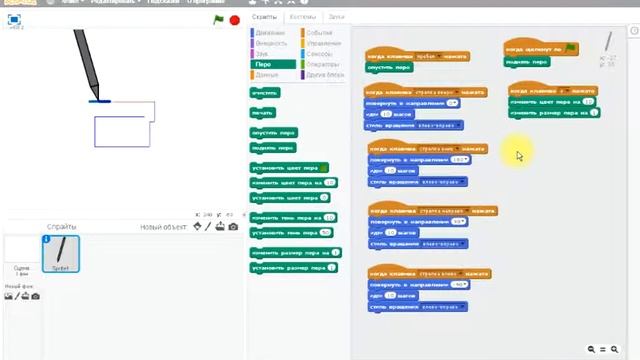Choose a new backdrop from the library
640x360 pixels.
click(8, 296)
